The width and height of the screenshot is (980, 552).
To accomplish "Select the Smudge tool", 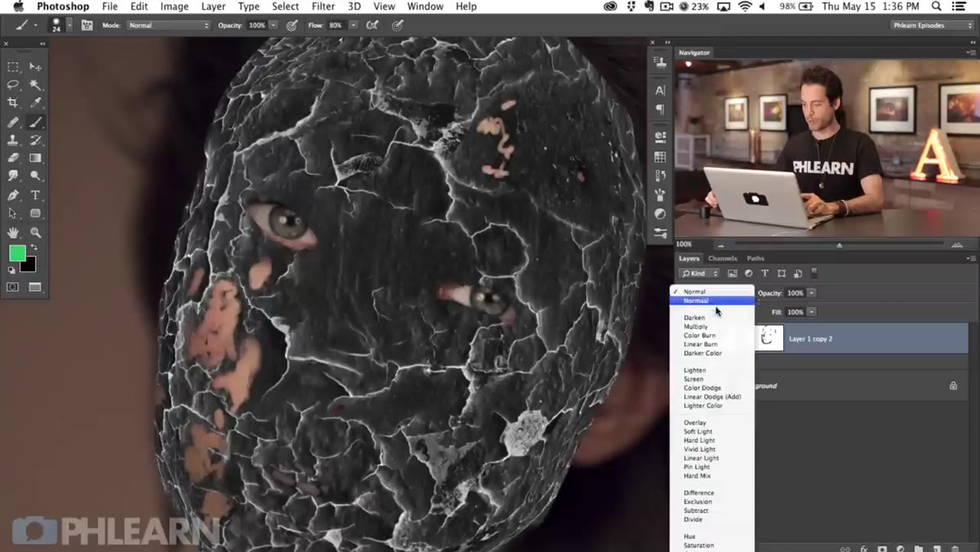I will click(13, 176).
